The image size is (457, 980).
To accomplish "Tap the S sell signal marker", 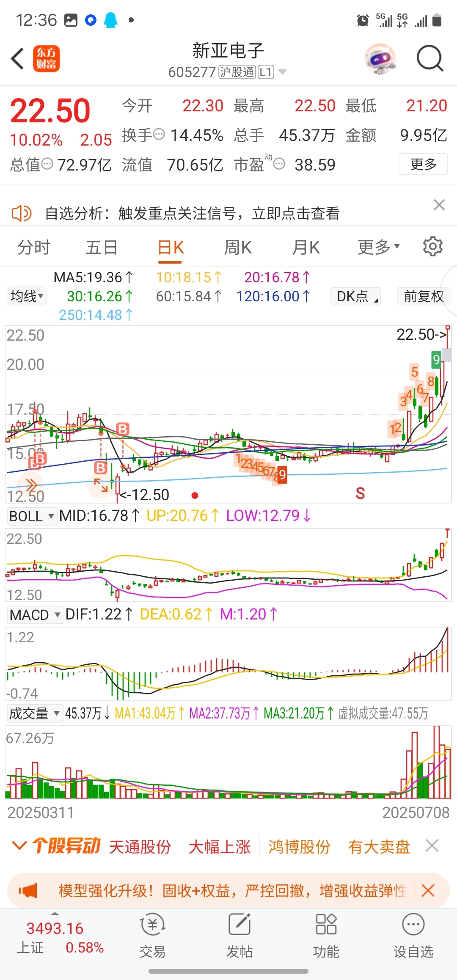I will coord(360,493).
